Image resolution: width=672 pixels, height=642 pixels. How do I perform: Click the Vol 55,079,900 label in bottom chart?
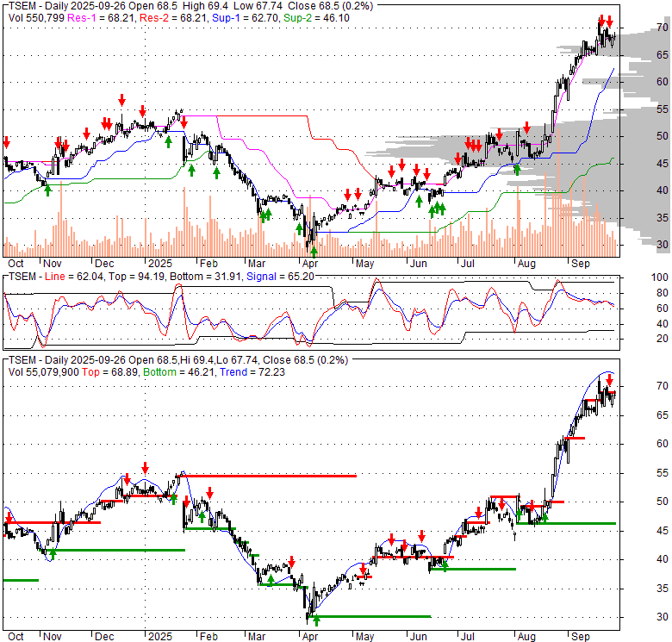[43, 372]
